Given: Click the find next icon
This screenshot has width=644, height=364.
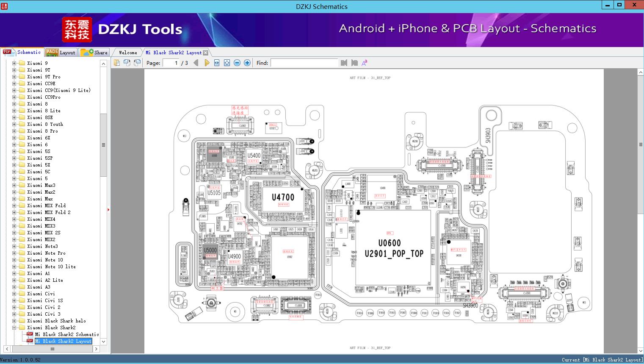Looking at the screenshot, I should tap(354, 63).
